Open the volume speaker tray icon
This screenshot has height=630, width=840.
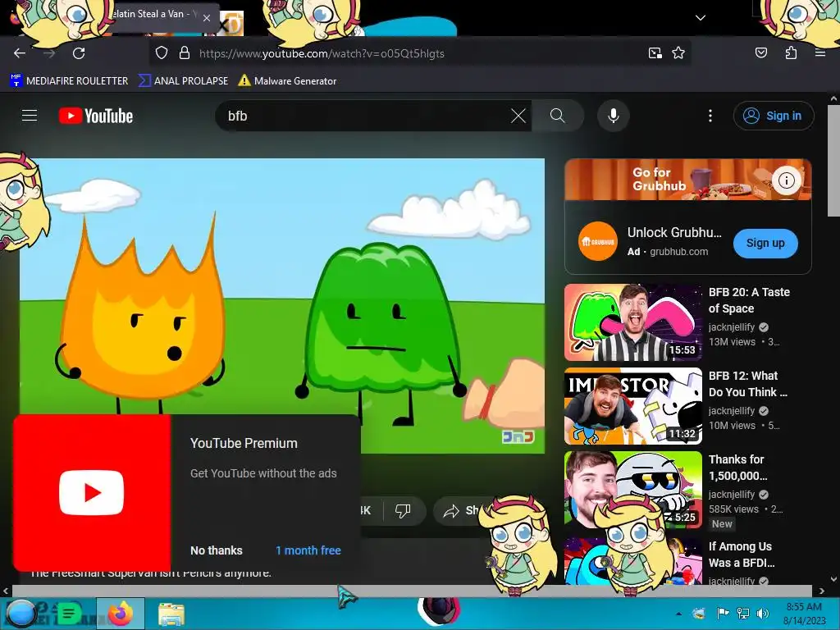pos(762,614)
